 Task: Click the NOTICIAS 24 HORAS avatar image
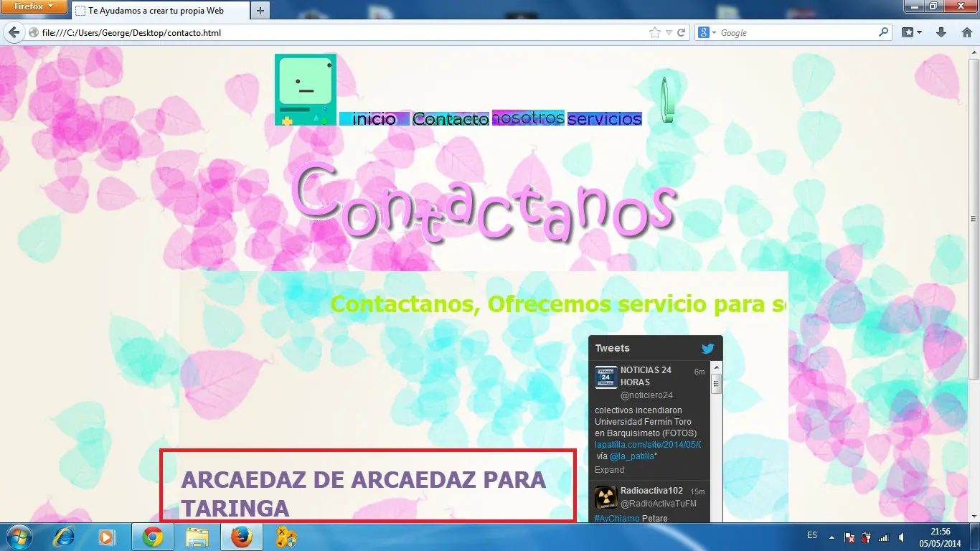[606, 377]
